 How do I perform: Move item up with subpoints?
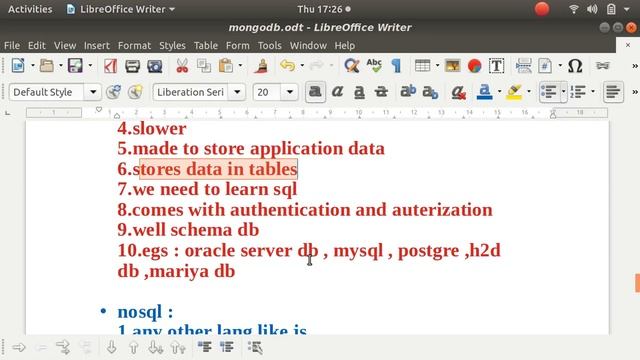(x=178, y=348)
